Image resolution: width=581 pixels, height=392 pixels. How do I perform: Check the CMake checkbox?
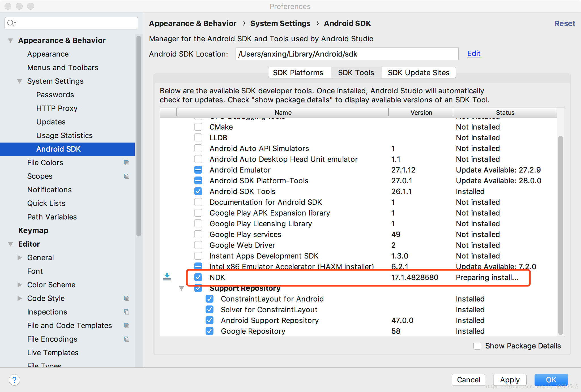[198, 127]
